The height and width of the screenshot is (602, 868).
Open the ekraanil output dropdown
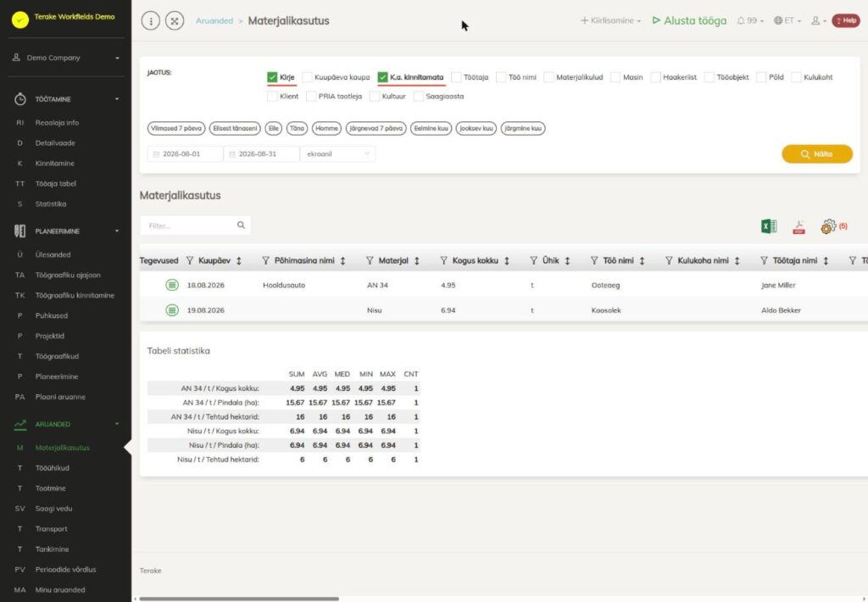(x=337, y=154)
